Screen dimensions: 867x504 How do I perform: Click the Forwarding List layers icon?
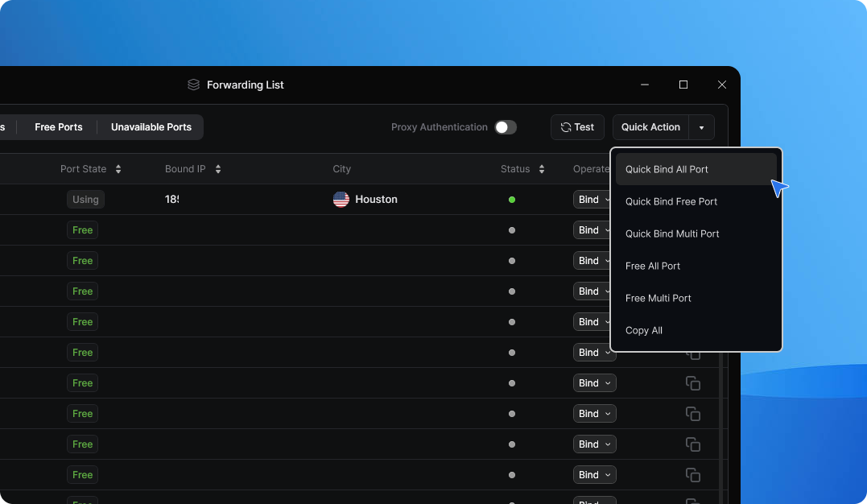click(x=193, y=85)
